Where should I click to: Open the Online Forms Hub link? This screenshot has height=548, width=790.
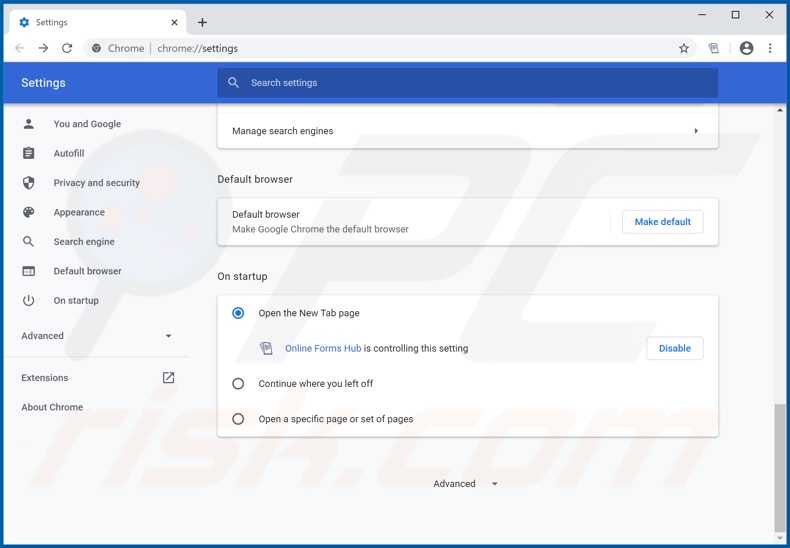pyautogui.click(x=323, y=348)
